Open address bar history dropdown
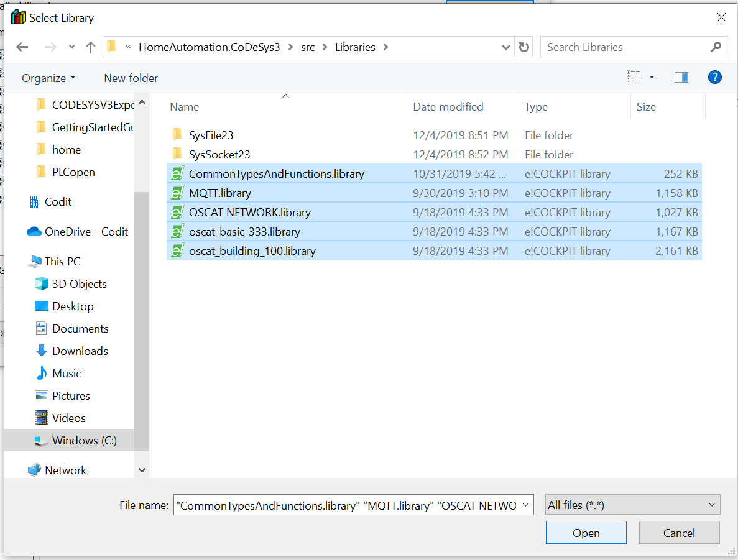738x560 pixels. tap(506, 47)
